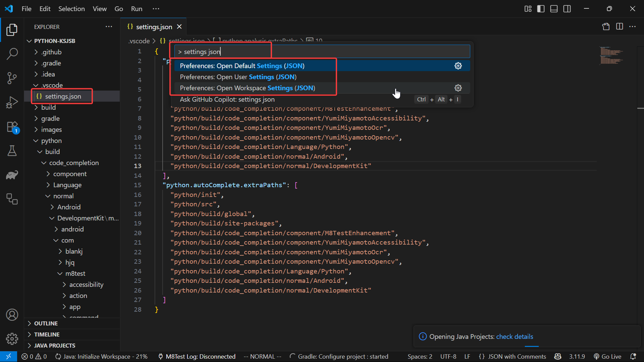The image size is (644, 362).
Task: Expand the .github folder
Action: pyautogui.click(x=51, y=52)
